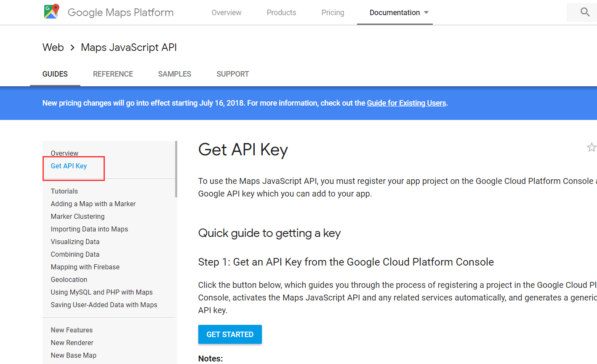Viewport: 597px width, 364px height.
Task: Click the sidebar vertical scrollbar
Action: click(x=176, y=169)
